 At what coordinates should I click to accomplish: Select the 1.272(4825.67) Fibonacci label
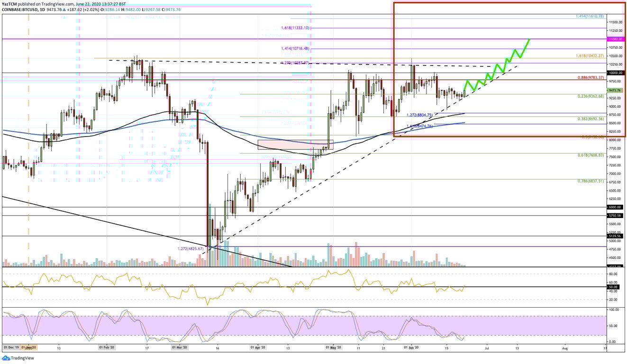point(190,247)
